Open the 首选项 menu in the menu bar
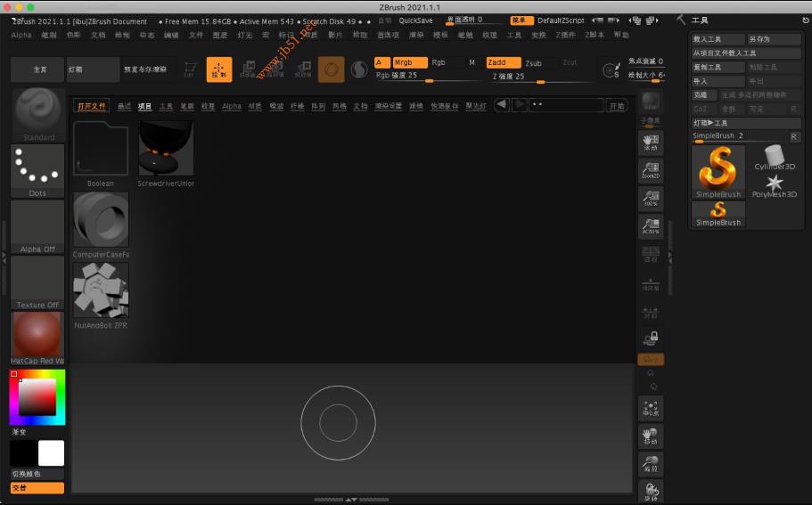812x505 pixels. coord(388,35)
